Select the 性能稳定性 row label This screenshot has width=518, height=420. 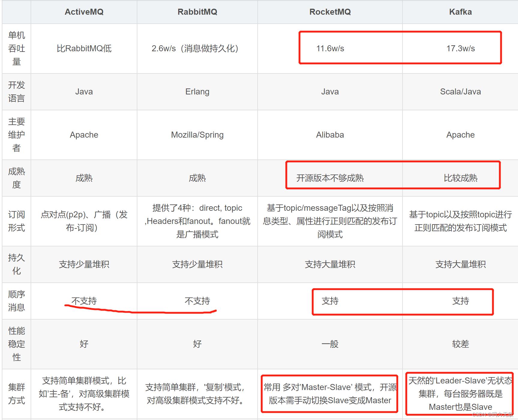click(16, 344)
